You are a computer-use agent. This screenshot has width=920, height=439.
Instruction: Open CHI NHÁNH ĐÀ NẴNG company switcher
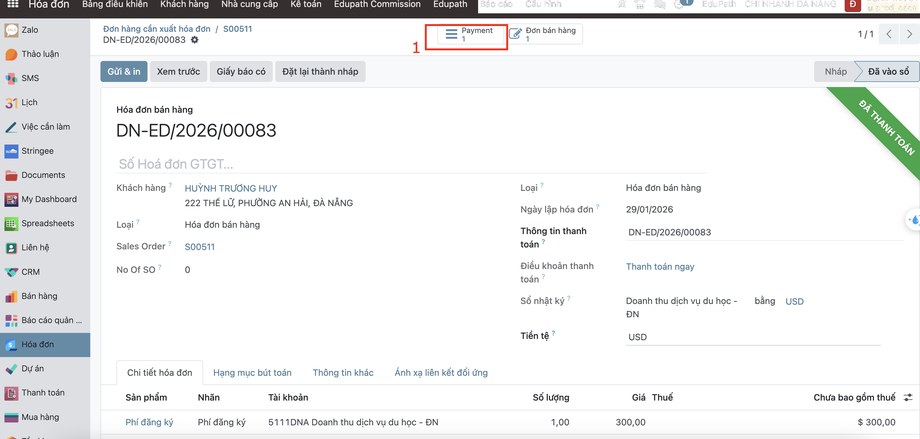pos(790,5)
